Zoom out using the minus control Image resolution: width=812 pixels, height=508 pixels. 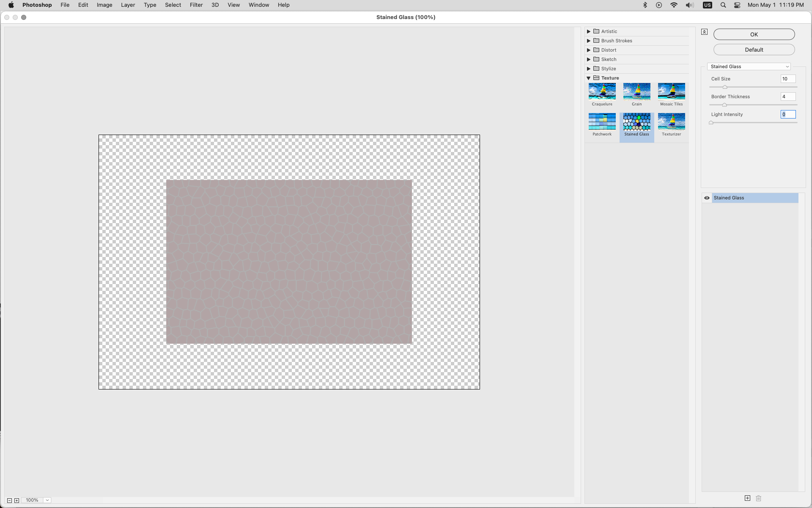pyautogui.click(x=9, y=500)
